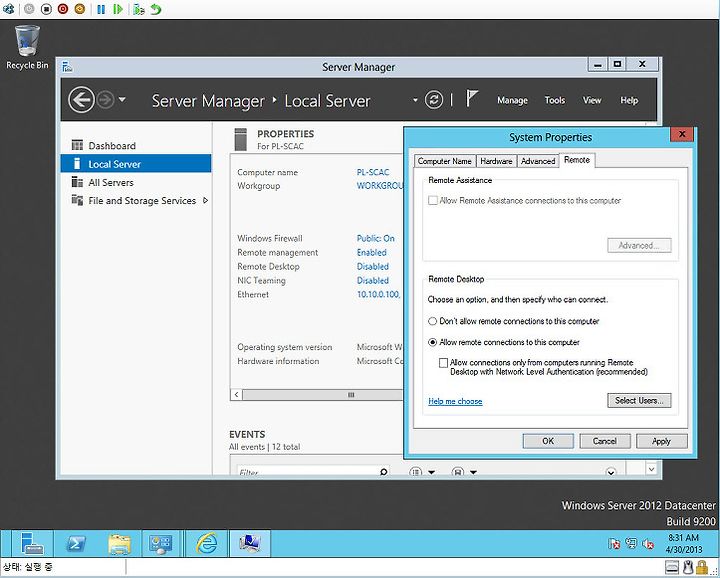720x578 pixels.
Task: Click the WORKGROUP workgroup link
Action: (x=380, y=186)
